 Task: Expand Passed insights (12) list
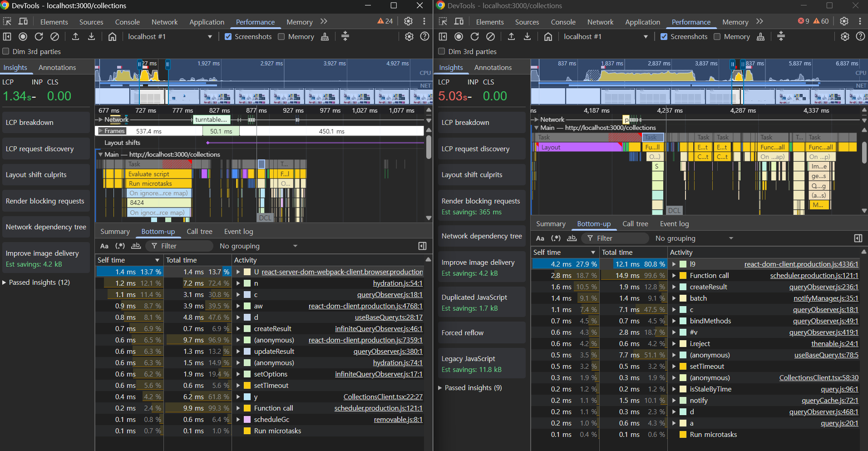(x=36, y=282)
